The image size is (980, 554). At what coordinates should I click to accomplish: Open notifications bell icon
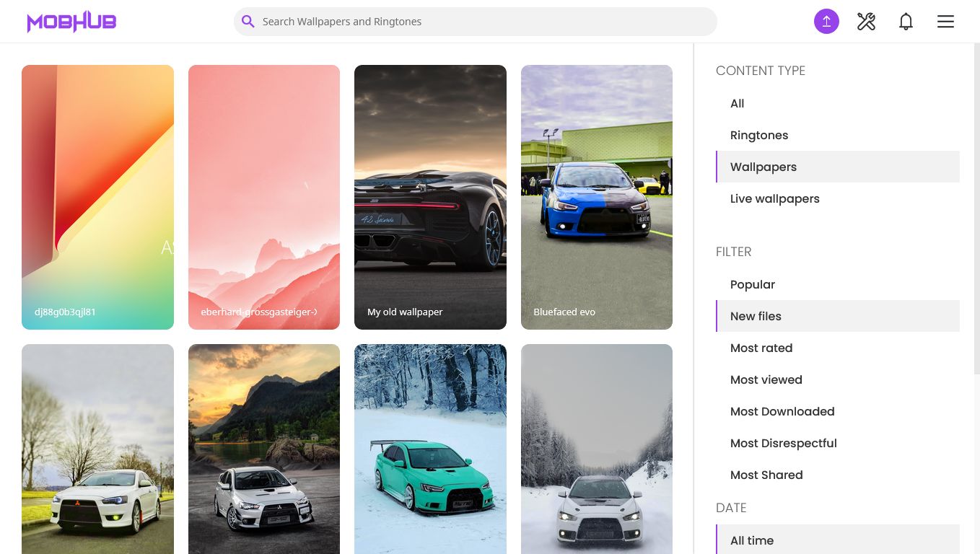(906, 22)
